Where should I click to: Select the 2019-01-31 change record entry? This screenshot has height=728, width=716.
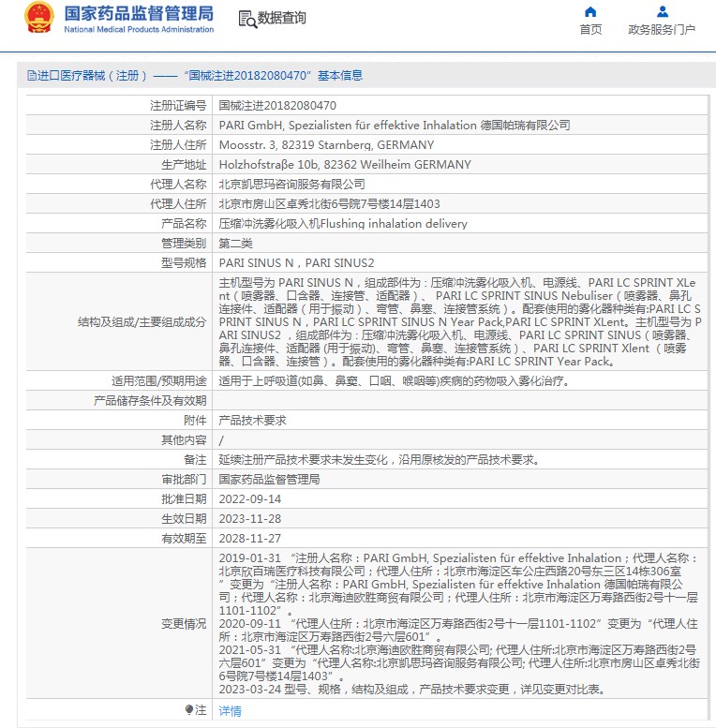coord(459,584)
